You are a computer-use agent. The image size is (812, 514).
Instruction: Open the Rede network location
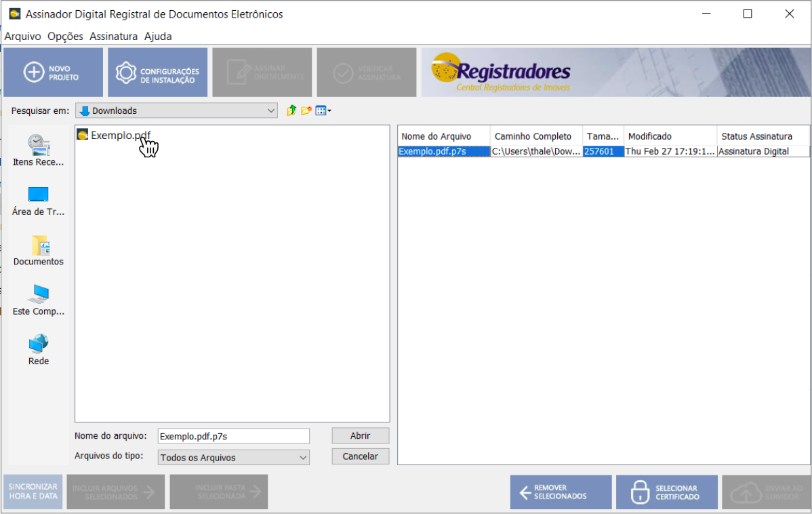tap(39, 349)
